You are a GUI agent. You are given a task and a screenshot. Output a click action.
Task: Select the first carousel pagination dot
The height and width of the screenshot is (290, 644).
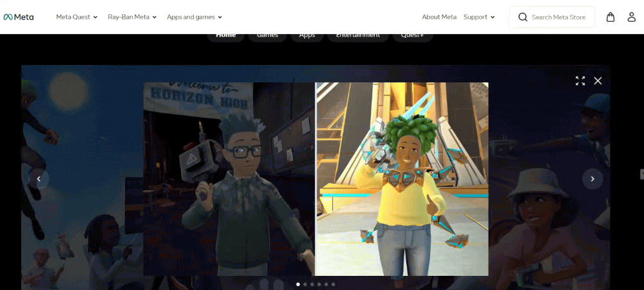coord(298,284)
